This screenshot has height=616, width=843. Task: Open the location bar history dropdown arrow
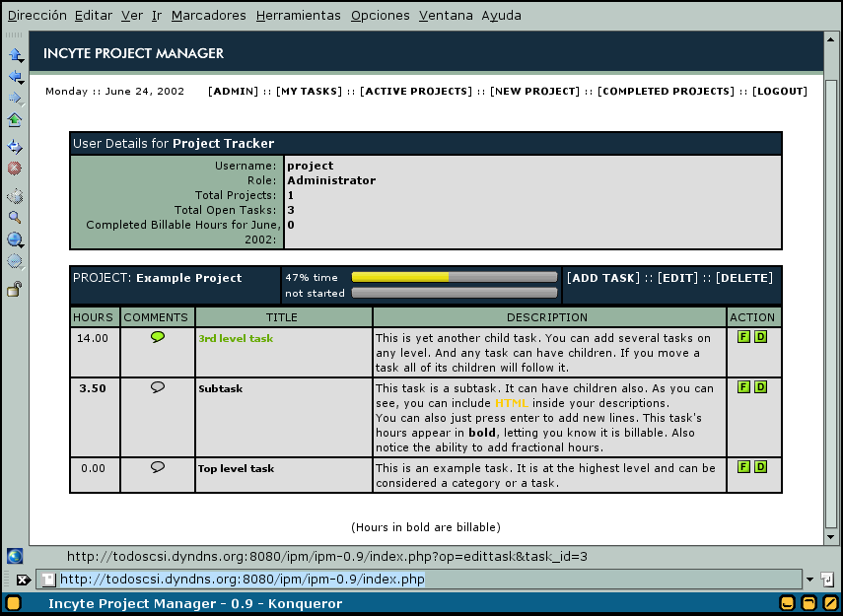point(809,580)
